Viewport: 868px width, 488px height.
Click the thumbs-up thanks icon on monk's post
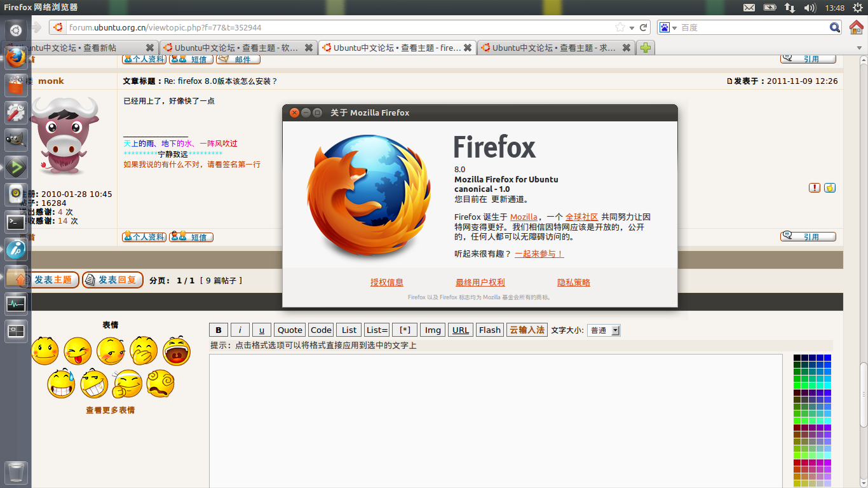(830, 187)
